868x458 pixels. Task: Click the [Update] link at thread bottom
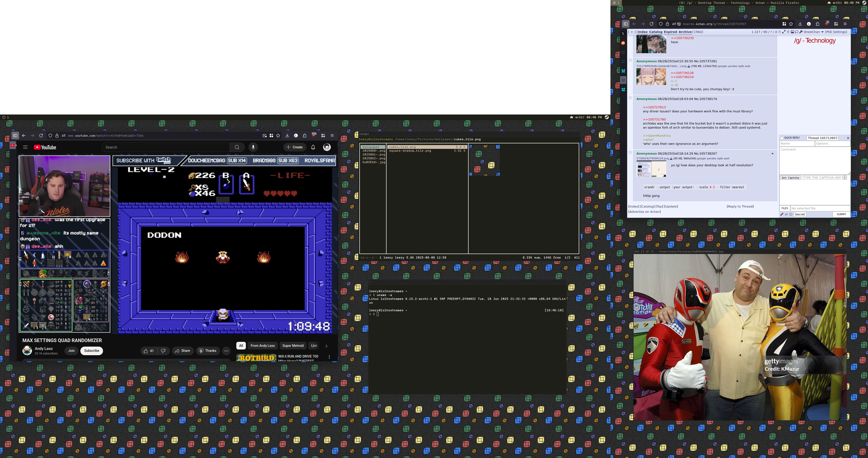671,207
